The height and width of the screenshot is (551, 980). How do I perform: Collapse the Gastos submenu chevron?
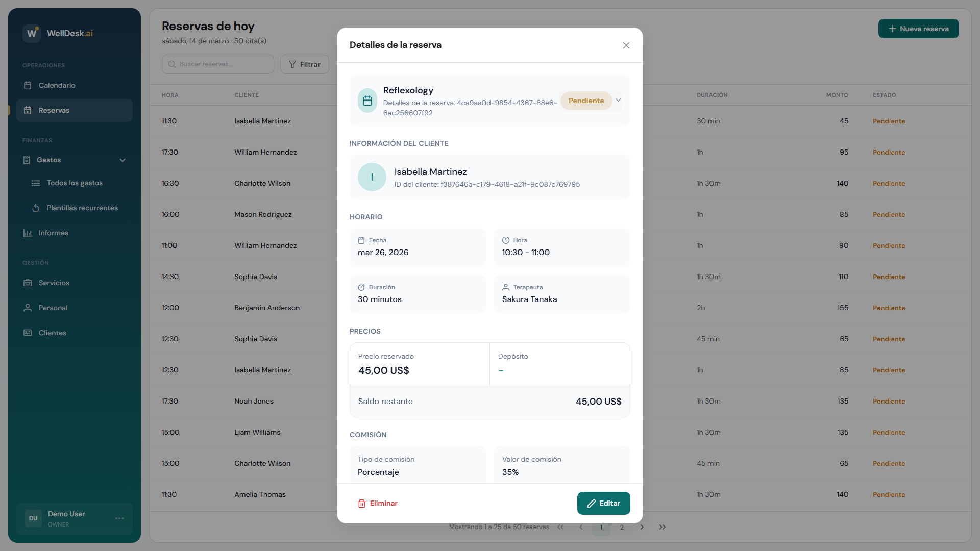pos(122,160)
